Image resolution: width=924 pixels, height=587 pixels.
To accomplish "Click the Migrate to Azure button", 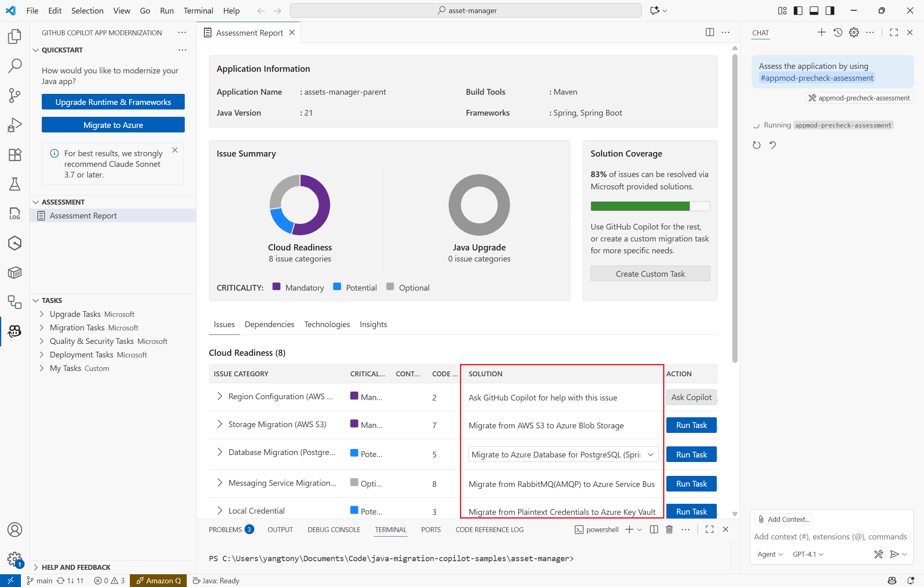I will pyautogui.click(x=113, y=125).
